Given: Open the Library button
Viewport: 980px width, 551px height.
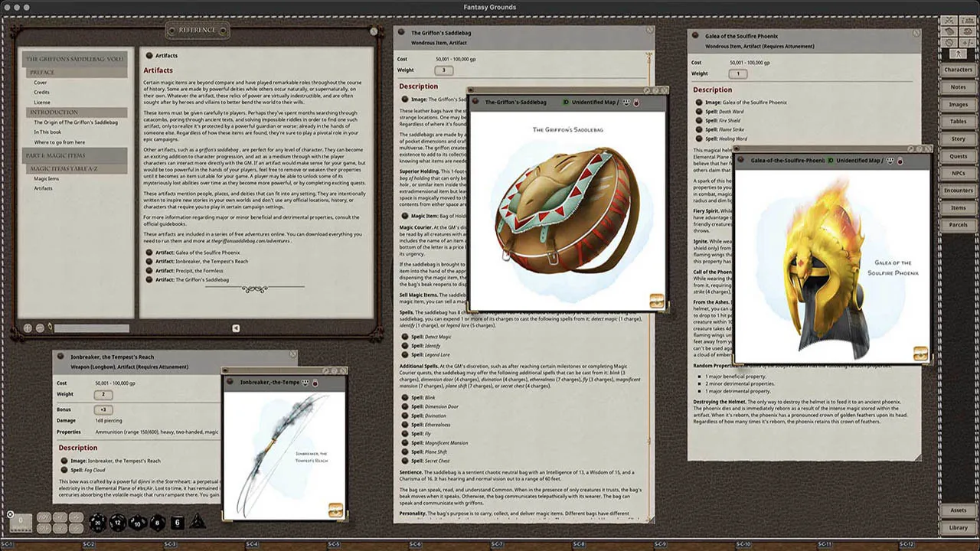Looking at the screenshot, I should point(958,527).
